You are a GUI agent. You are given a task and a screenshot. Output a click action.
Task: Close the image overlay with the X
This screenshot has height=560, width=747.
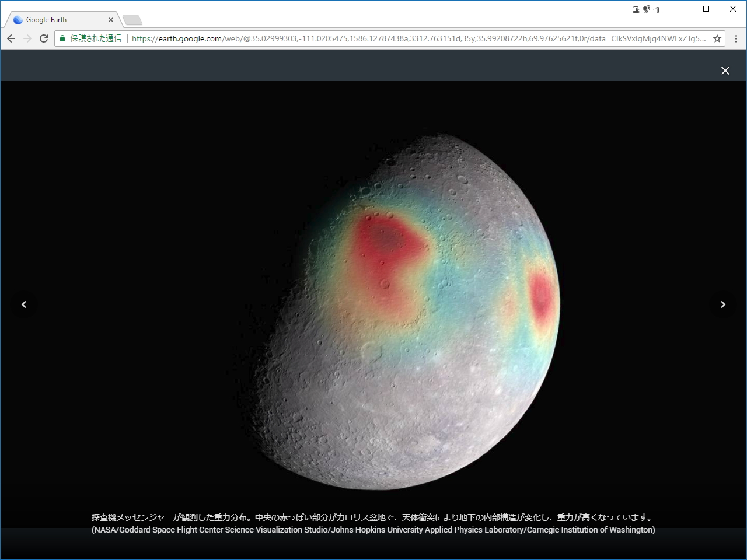click(725, 71)
